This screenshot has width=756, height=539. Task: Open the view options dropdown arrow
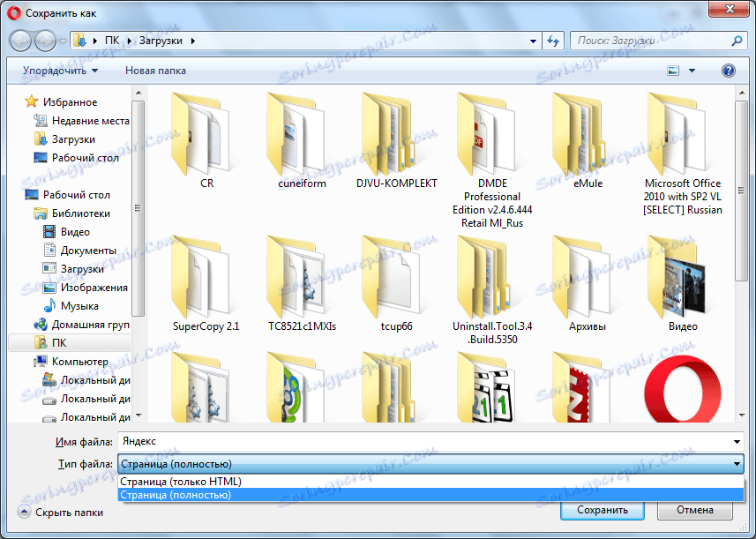(x=692, y=71)
